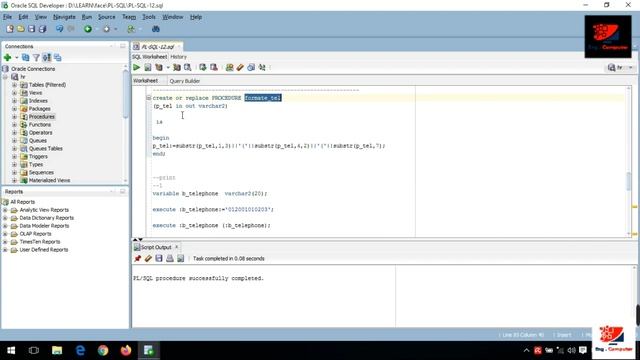Select the PL-SQL-12.sql file tab
Viewport: 640px width, 360px height.
158,47
